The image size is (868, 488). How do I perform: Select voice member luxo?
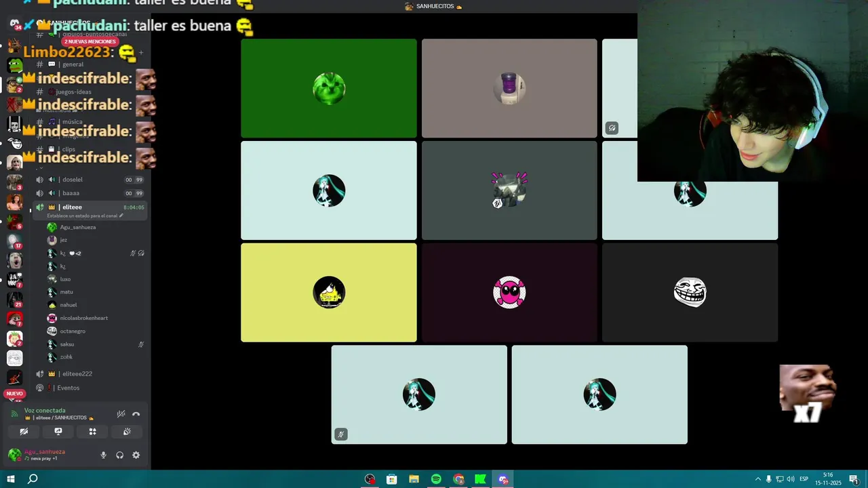point(95,279)
